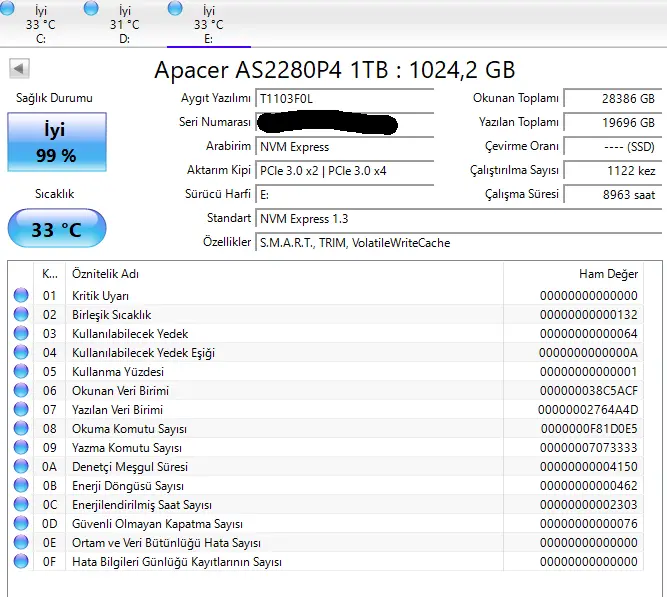The height and width of the screenshot is (597, 667).
Task: Click the status orb of Yazılan Veri Birimi row
Action: [x=21, y=409]
